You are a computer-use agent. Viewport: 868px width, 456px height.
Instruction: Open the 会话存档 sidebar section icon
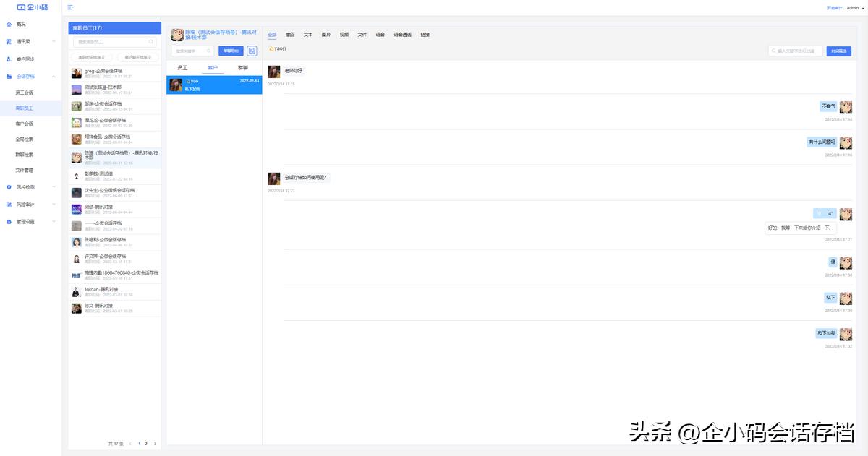coord(9,74)
